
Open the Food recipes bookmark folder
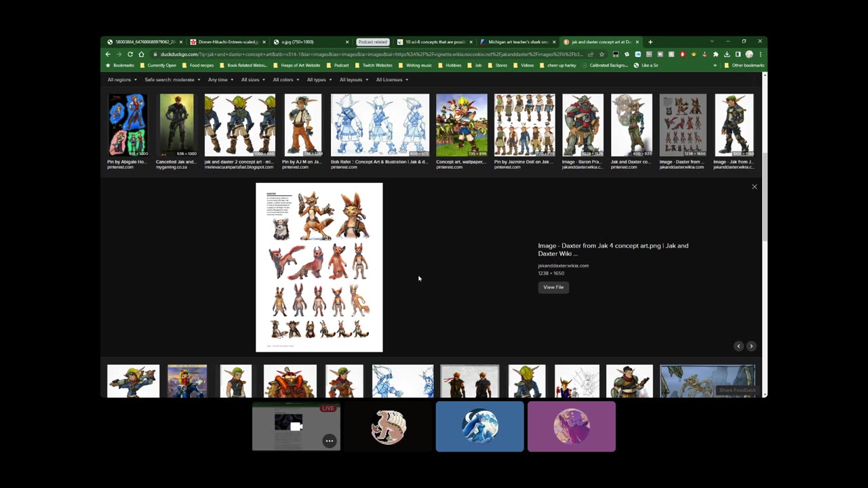(x=198, y=66)
